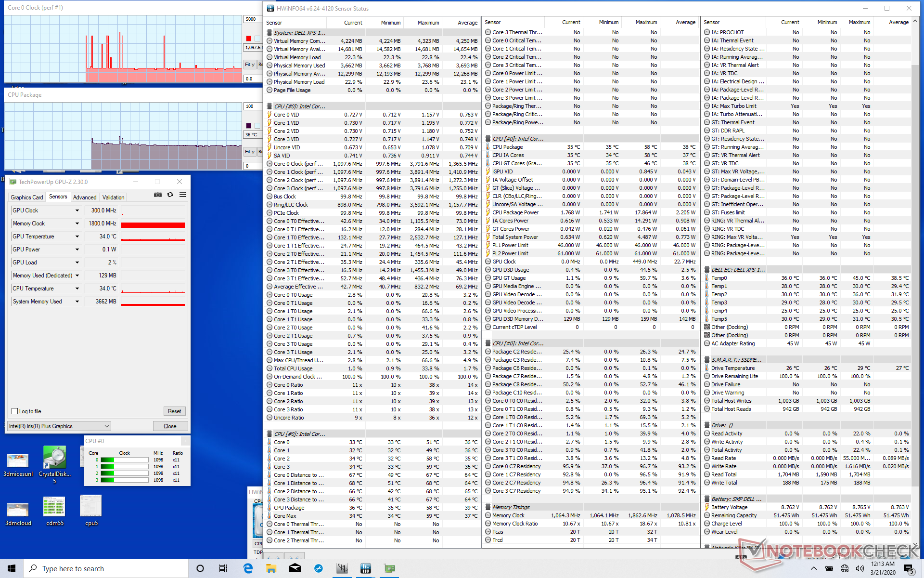
Task: Enable the Log to file checkbox
Action: tap(15, 411)
